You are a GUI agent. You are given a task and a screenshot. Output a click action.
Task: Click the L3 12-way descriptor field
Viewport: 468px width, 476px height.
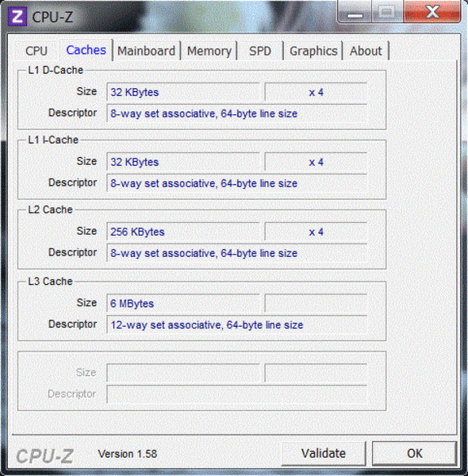pos(236,324)
